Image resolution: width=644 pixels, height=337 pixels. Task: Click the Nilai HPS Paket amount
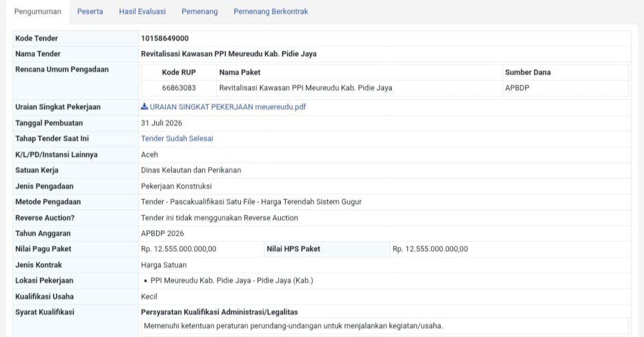pyautogui.click(x=430, y=249)
